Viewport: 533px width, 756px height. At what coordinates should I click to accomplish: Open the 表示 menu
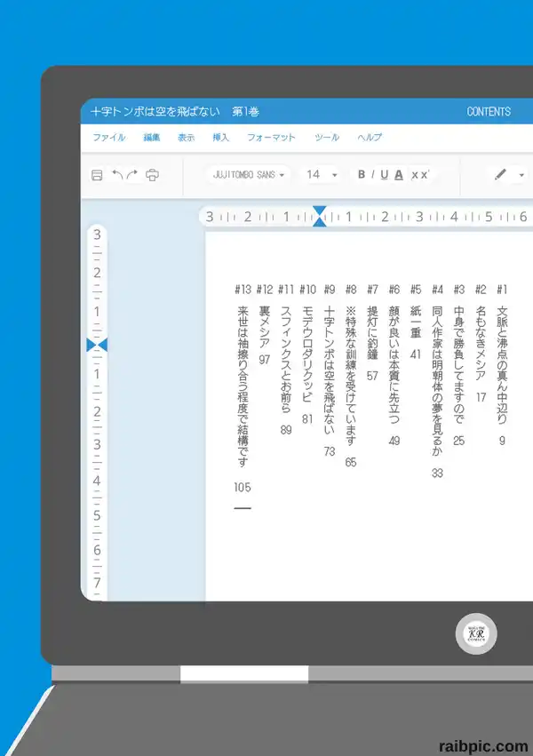pyautogui.click(x=186, y=138)
